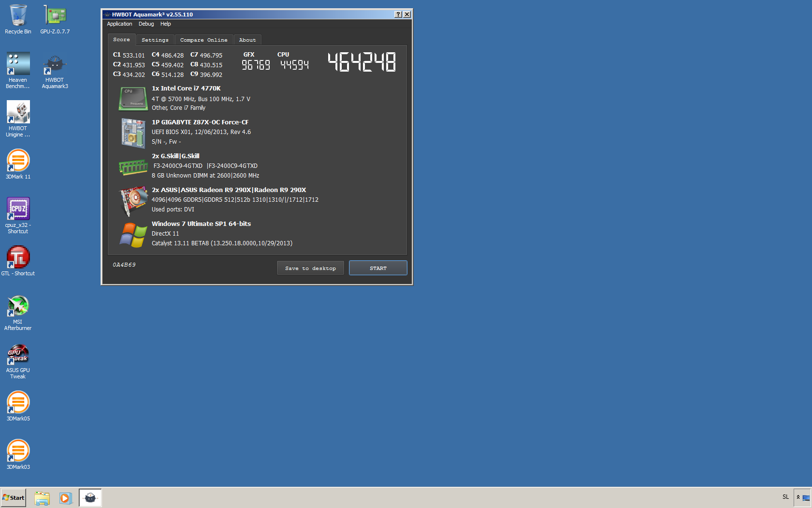This screenshot has height=508, width=812.
Task: Click Intel Core i7 4770K heading
Action: coord(186,89)
